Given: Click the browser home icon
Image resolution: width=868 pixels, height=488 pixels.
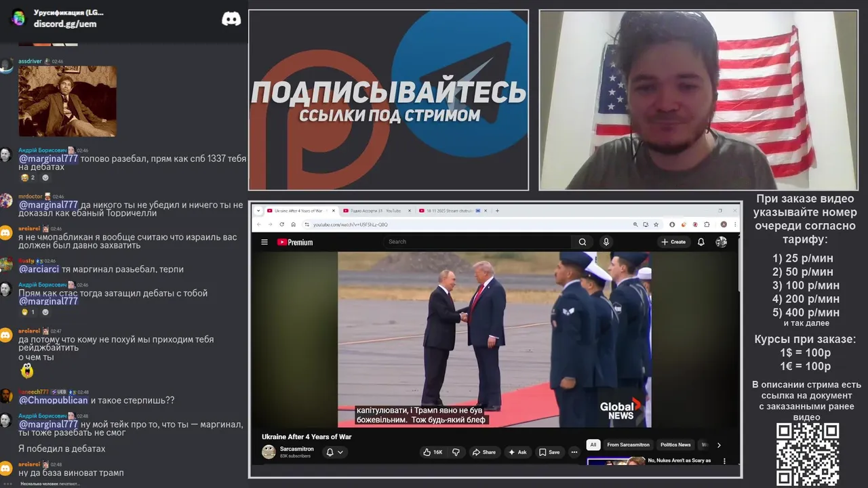Looking at the screenshot, I should (x=294, y=224).
